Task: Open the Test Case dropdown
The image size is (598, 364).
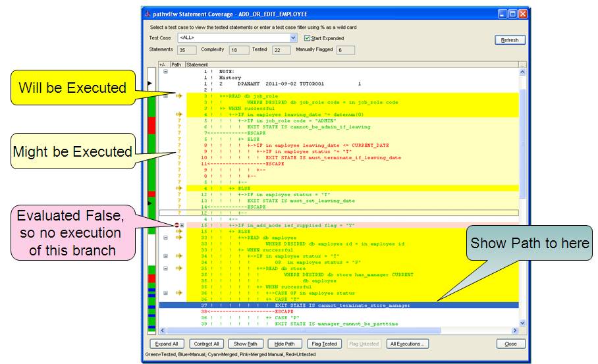Action: coord(294,38)
